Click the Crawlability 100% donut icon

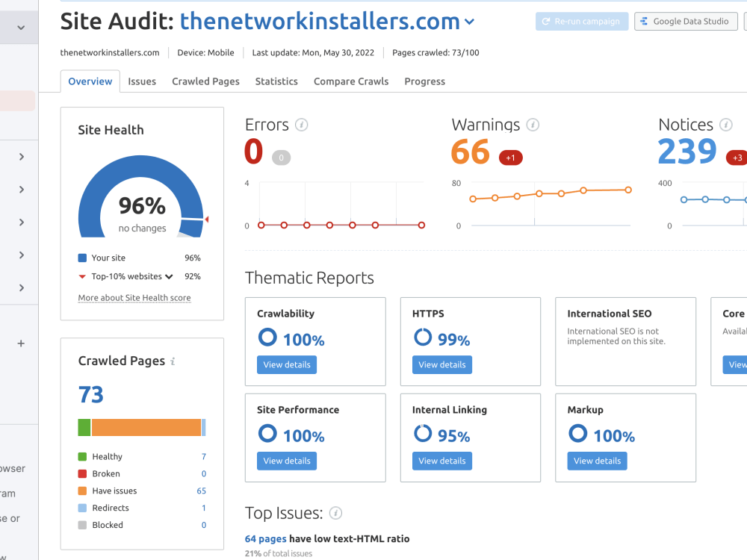click(267, 337)
